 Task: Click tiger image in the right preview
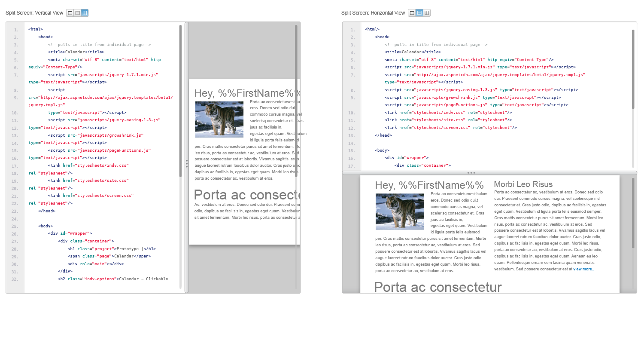pyautogui.click(x=400, y=211)
